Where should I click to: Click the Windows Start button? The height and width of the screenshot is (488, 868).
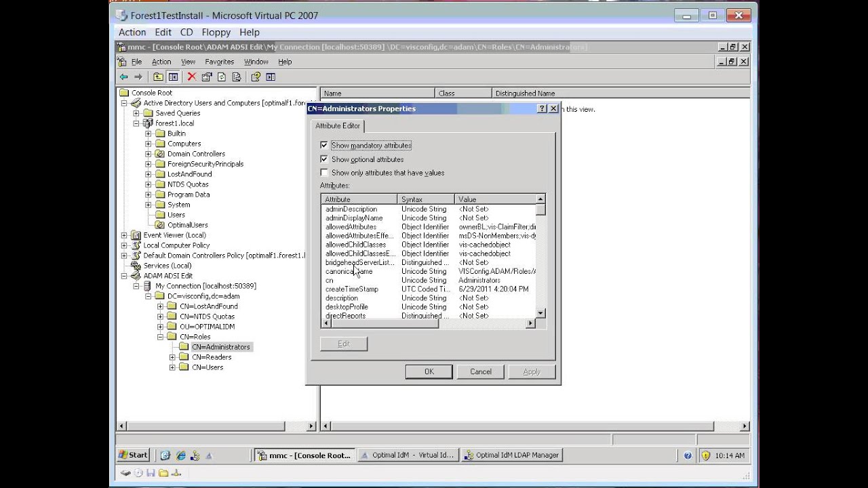tap(134, 455)
